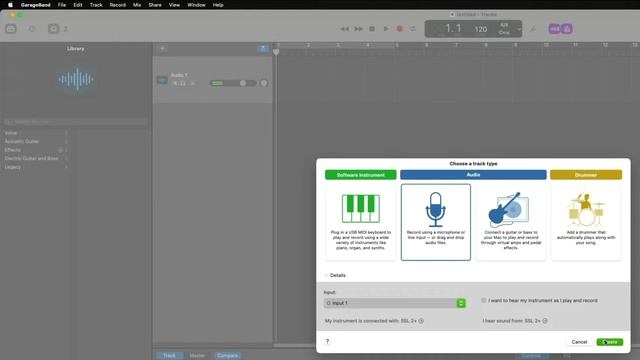Click the tuner icon beside the display
640x360 pixels.
tap(533, 29)
